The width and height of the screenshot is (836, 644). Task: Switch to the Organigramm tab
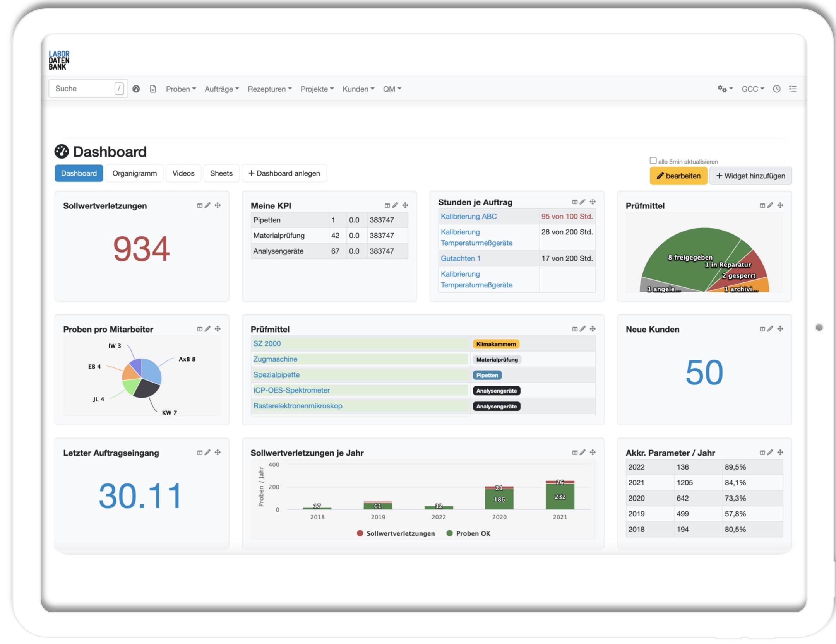point(134,173)
